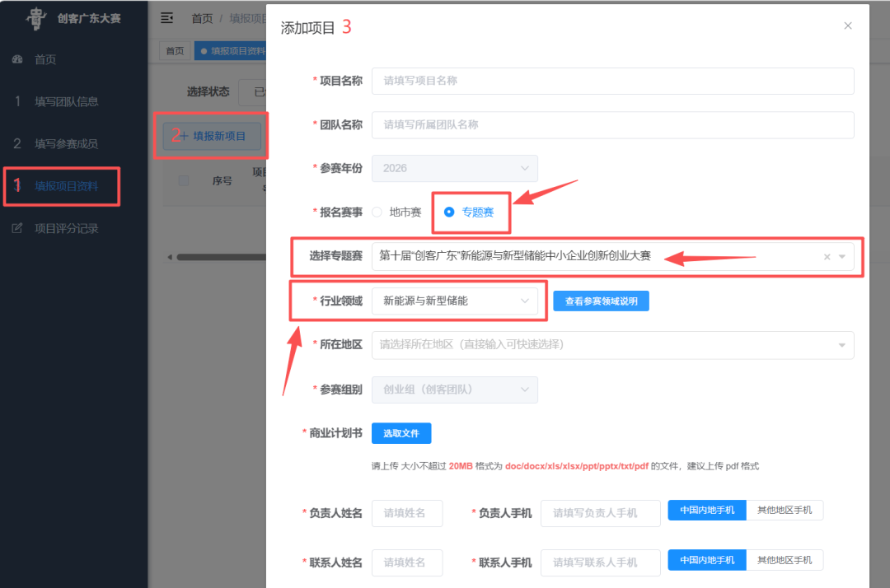Open the 参赛年份 2026 dropdown
Viewport: 890px width, 588px height.
coord(455,168)
